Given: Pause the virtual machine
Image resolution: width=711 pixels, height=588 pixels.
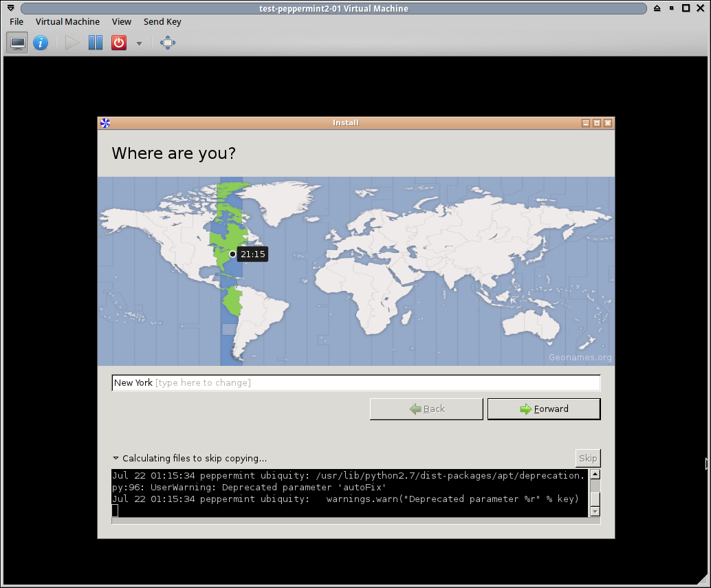Looking at the screenshot, I should tap(95, 43).
